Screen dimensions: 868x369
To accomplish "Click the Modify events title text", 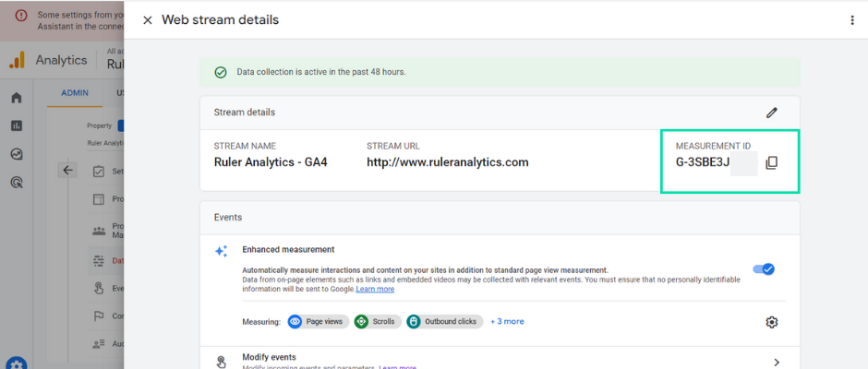I will (x=269, y=357).
